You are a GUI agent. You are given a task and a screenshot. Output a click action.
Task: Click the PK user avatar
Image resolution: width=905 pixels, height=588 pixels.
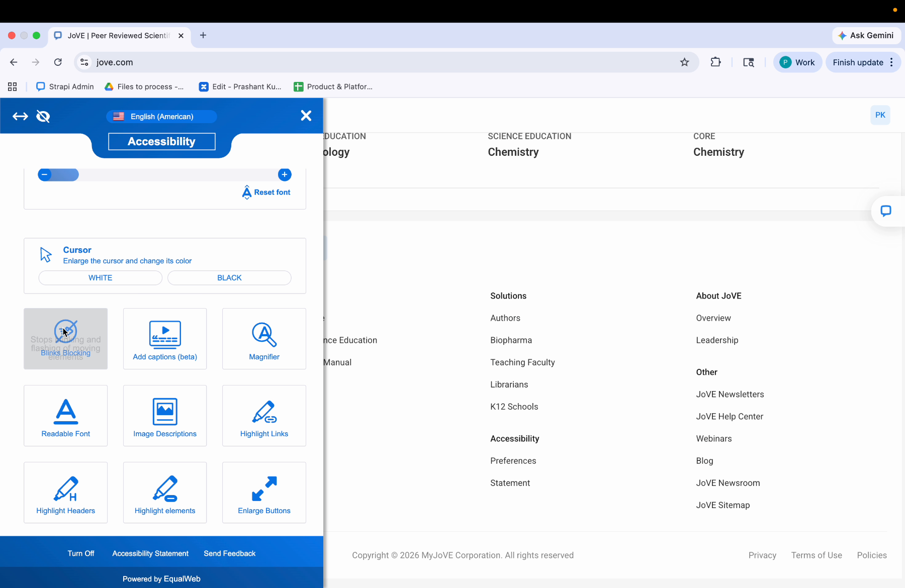[880, 115]
